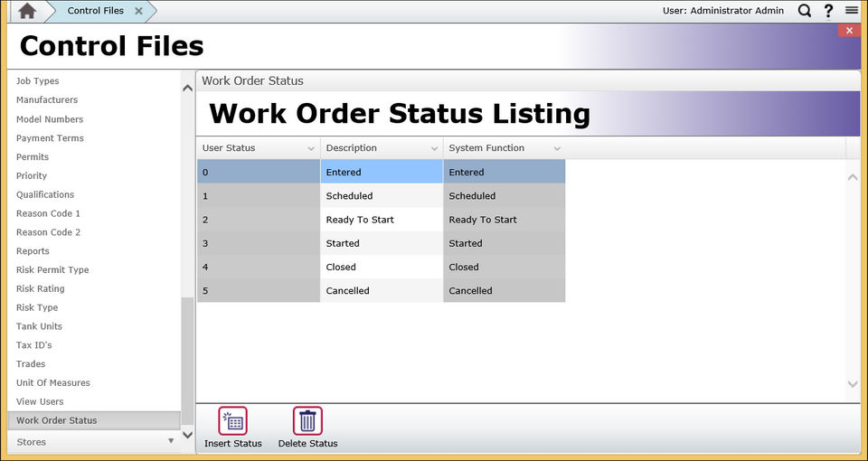Image resolution: width=868 pixels, height=461 pixels.
Task: Open View Users in the sidebar
Action: (x=40, y=401)
